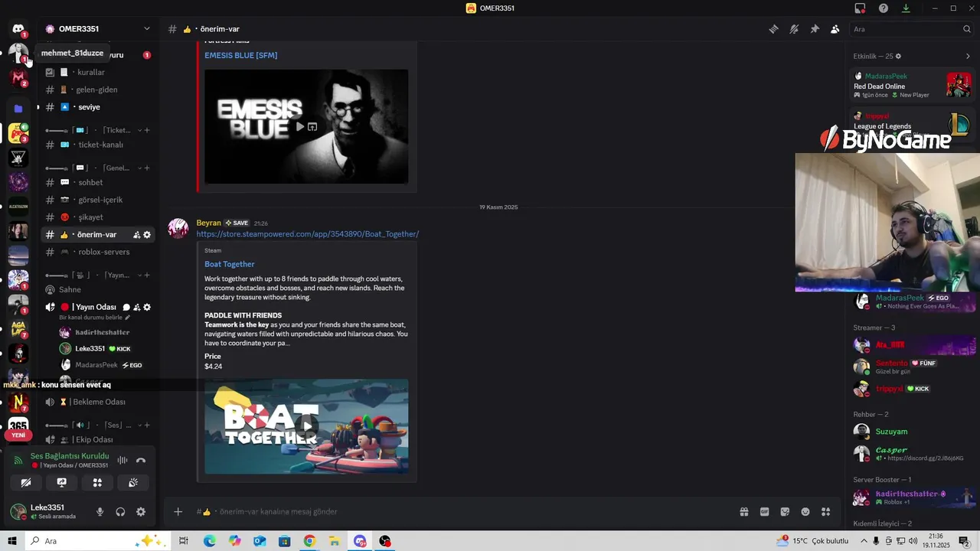Switch to the sohbet channel
The height and width of the screenshot is (551, 980).
point(98,182)
